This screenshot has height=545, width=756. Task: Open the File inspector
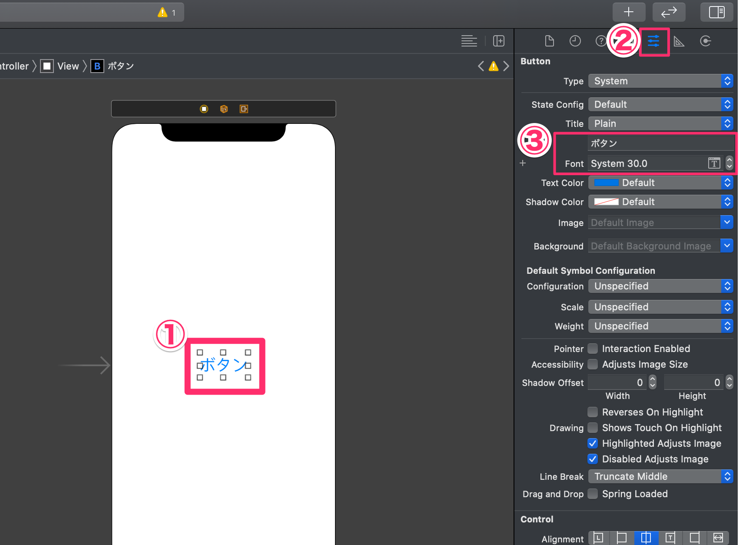(x=549, y=41)
